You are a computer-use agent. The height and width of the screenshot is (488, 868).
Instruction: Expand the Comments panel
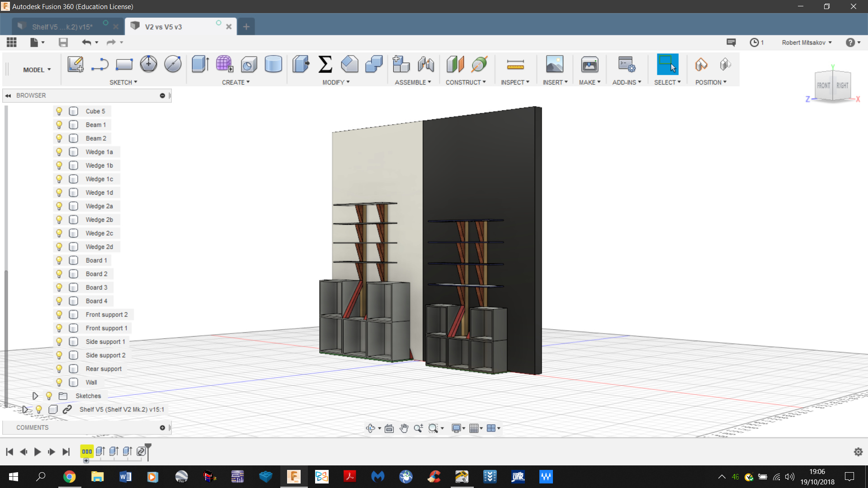point(162,427)
